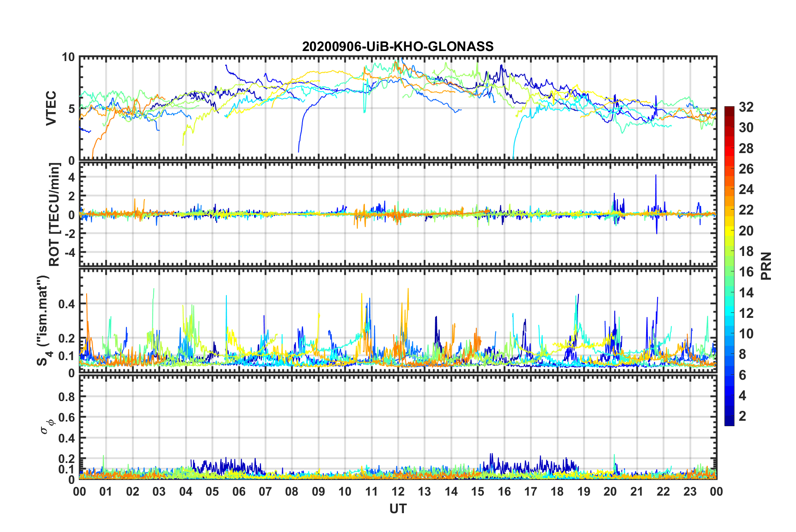Click S4 y-axis tick label 0.4
796x532 pixels.
click(67, 304)
